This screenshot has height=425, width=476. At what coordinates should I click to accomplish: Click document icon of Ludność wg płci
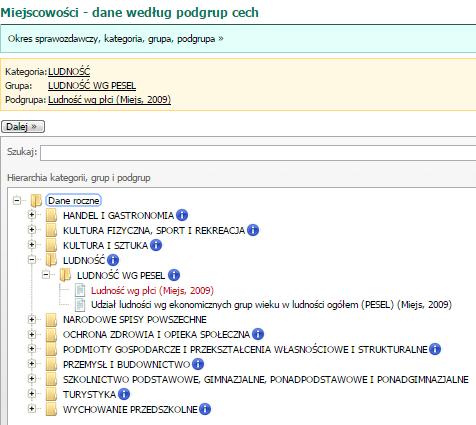click(x=80, y=290)
